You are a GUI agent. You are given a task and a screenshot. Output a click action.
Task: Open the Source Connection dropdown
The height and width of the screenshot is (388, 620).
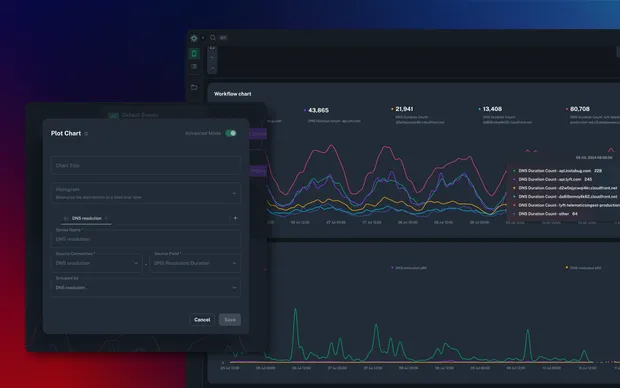[96, 263]
